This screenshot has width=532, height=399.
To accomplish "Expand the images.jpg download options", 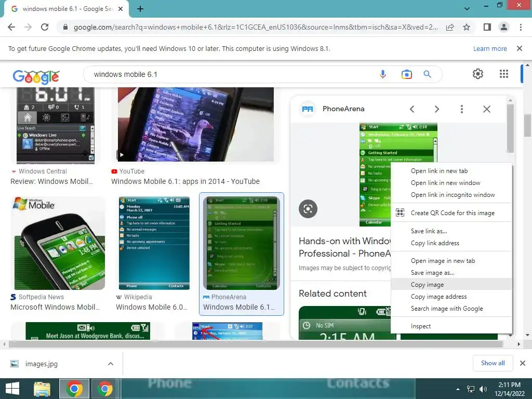I will (x=111, y=364).
